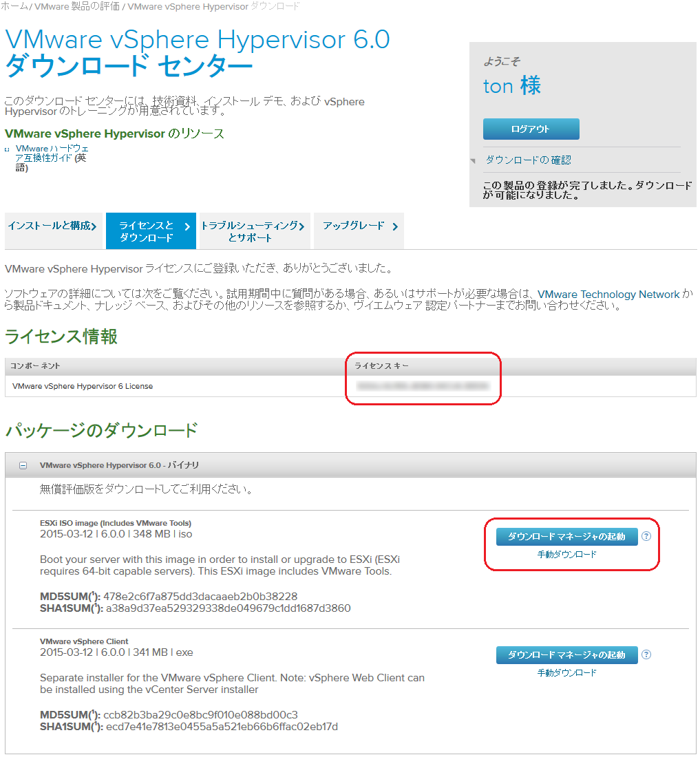This screenshot has width=700, height=757.
Task: Open the インストールと構成 tab
Action: 52,226
